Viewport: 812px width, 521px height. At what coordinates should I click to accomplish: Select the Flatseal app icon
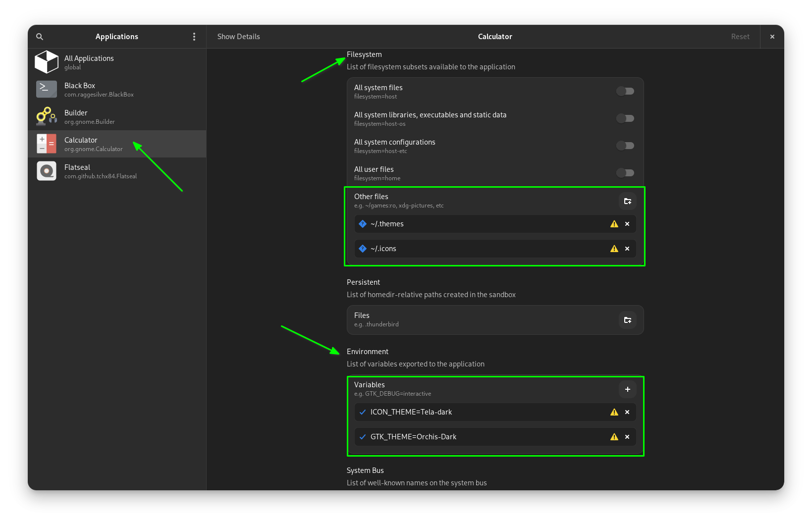(47, 171)
